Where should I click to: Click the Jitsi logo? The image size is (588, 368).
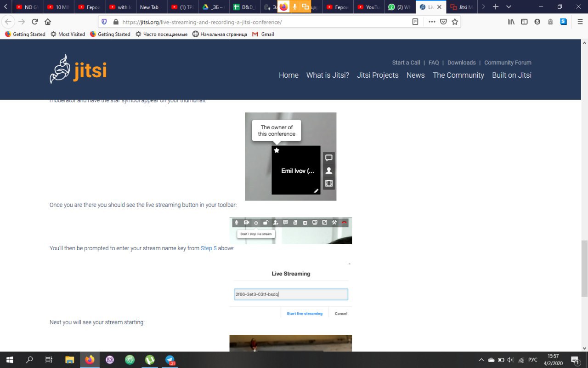pyautogui.click(x=78, y=69)
